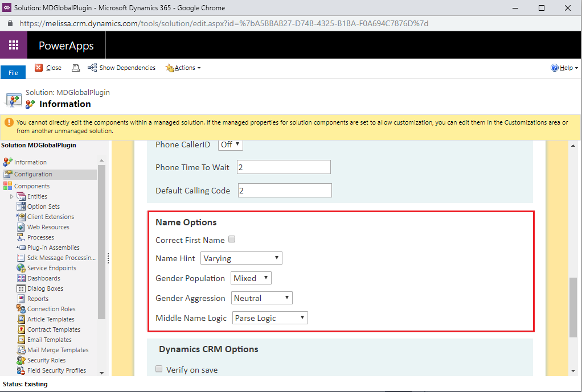Click the Option Sets icon
The height and width of the screenshot is (392, 582).
pyautogui.click(x=21, y=207)
